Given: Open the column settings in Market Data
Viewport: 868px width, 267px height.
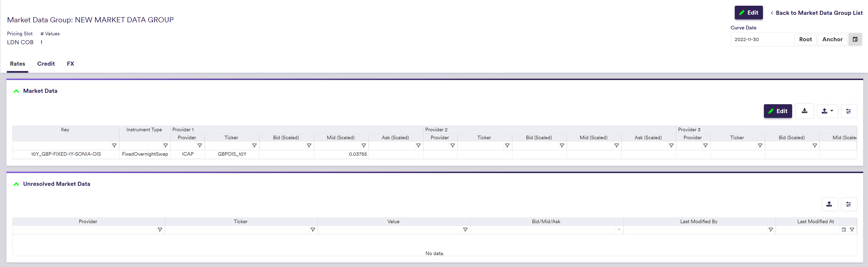Looking at the screenshot, I should click(848, 111).
